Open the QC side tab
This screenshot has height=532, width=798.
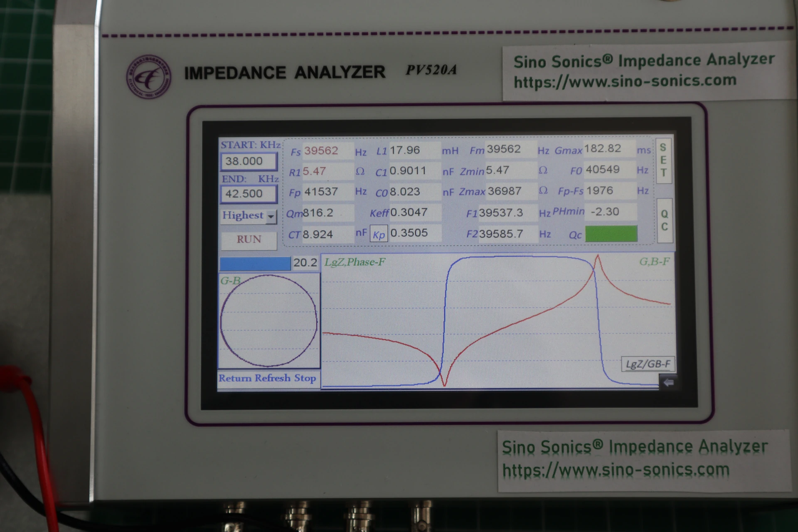[665, 220]
